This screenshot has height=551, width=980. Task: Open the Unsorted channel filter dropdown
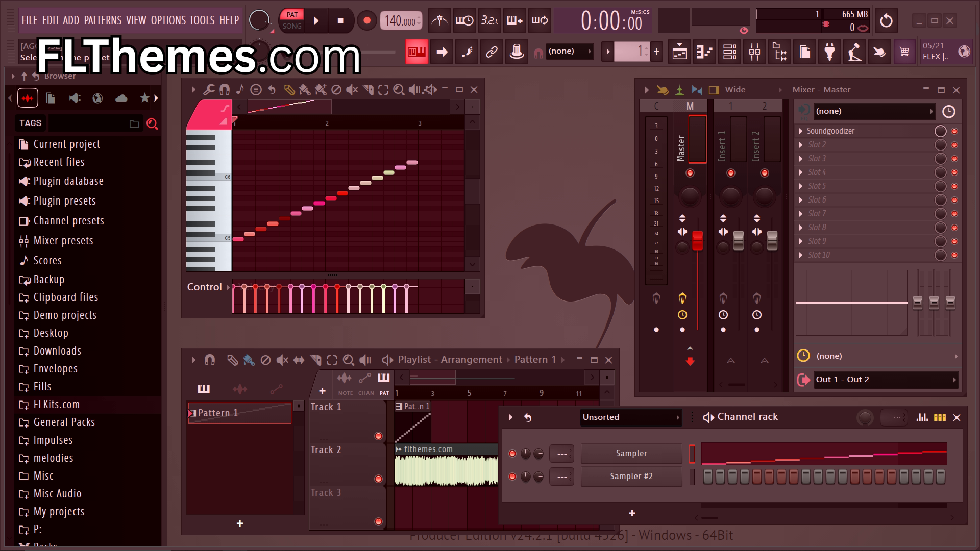coord(631,417)
